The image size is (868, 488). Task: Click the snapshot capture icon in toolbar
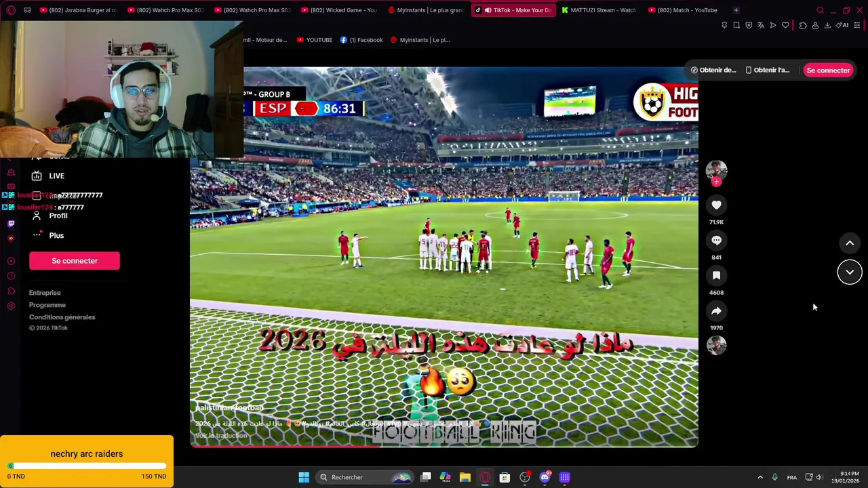pyautogui.click(x=736, y=26)
